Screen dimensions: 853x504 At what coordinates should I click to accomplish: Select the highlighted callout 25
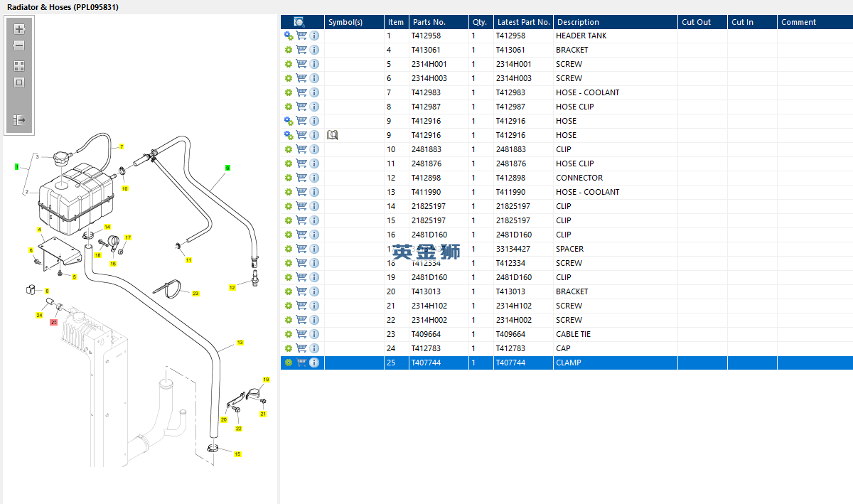(x=53, y=322)
